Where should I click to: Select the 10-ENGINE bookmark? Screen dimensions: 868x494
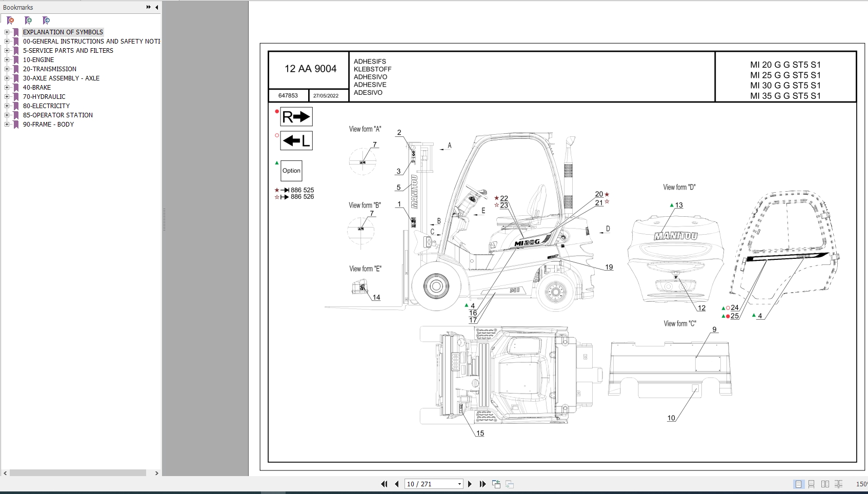38,59
